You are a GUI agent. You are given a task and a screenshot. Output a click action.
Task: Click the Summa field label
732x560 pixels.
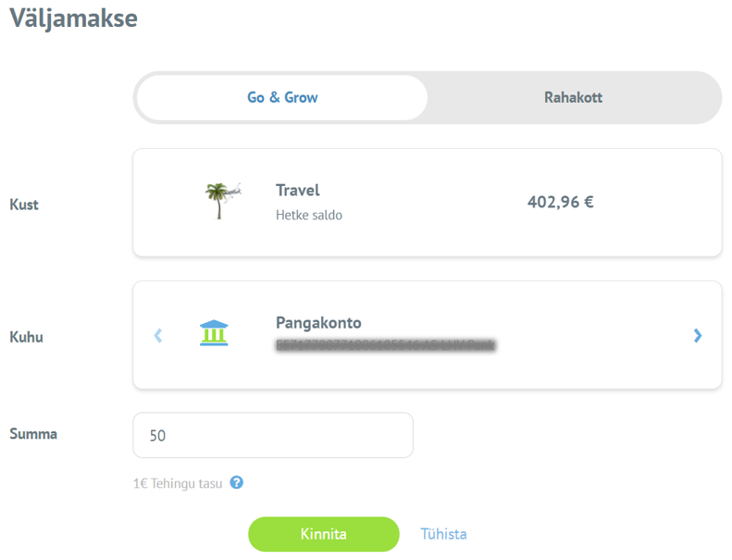click(33, 433)
